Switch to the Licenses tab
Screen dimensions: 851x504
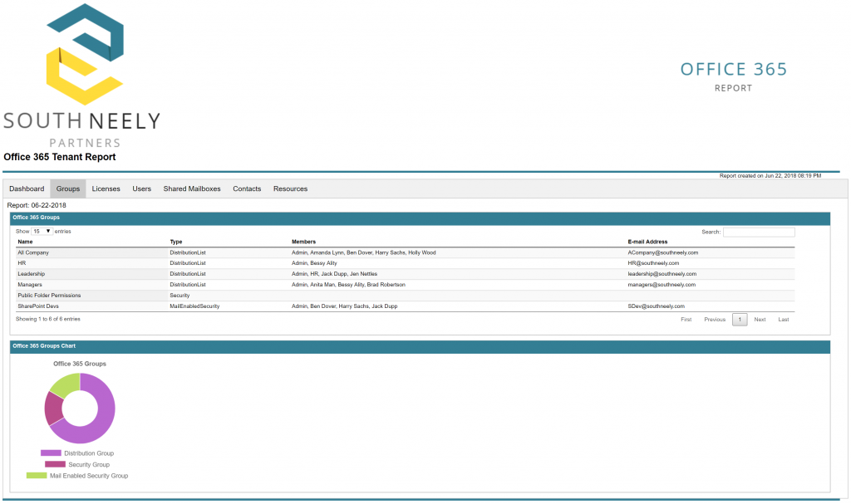(106, 188)
